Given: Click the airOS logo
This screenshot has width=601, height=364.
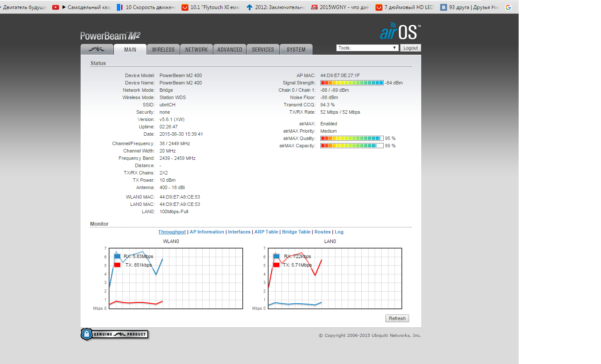Looking at the screenshot, I should [x=400, y=31].
